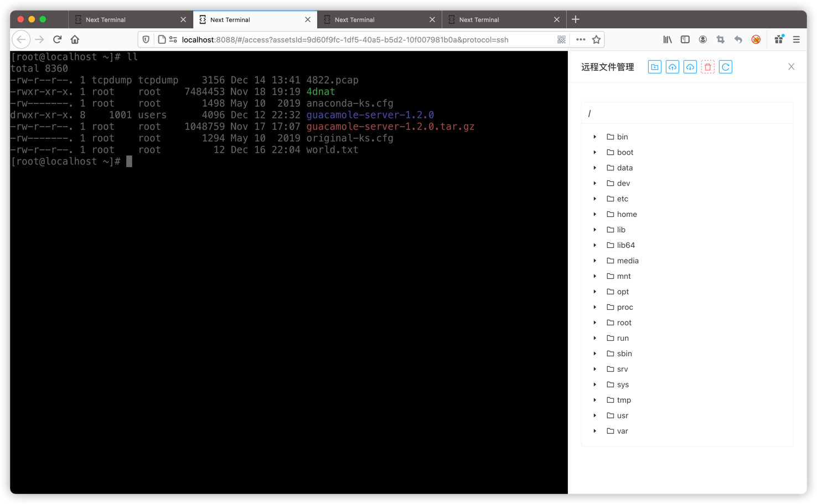
Task: Reload the current page
Action: 57,39
